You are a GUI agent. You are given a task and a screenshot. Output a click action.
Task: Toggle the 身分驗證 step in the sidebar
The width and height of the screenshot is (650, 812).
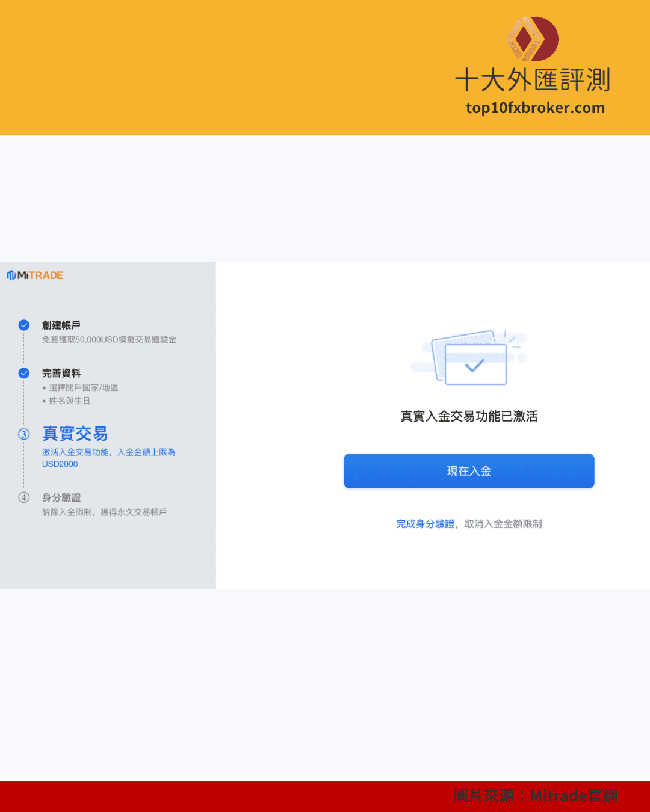(x=61, y=497)
